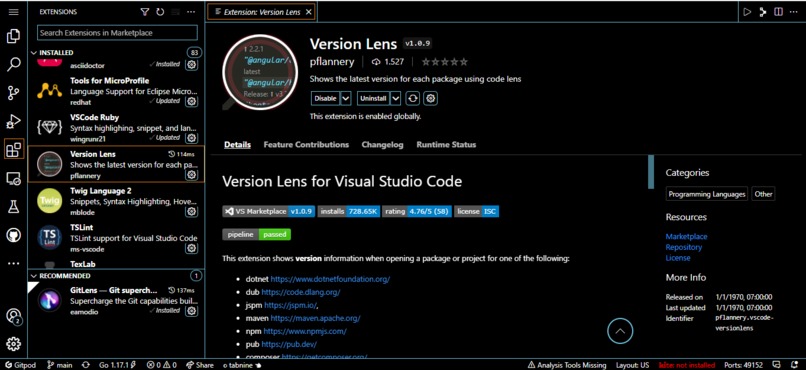Open the Disable button dropdown arrow
This screenshot has height=370, width=806.
(x=346, y=98)
